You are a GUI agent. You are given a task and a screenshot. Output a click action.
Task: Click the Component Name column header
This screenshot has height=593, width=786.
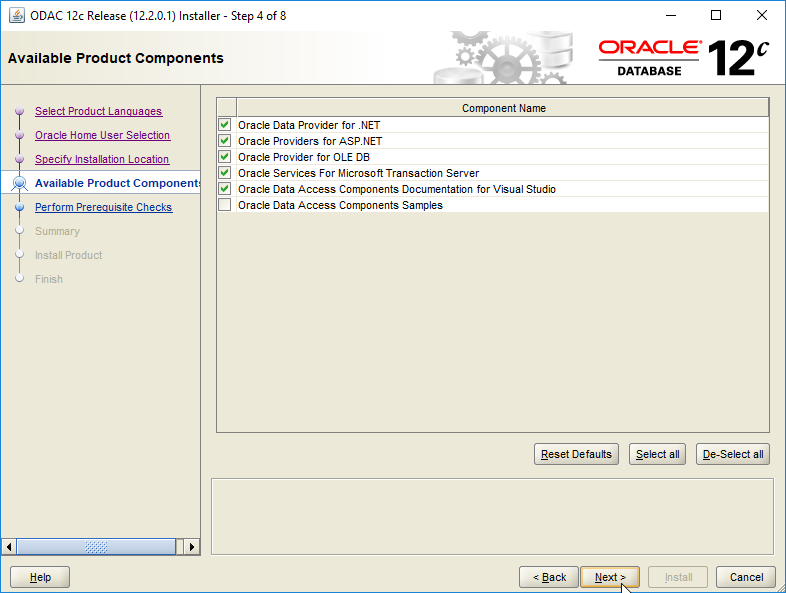pyautogui.click(x=503, y=108)
